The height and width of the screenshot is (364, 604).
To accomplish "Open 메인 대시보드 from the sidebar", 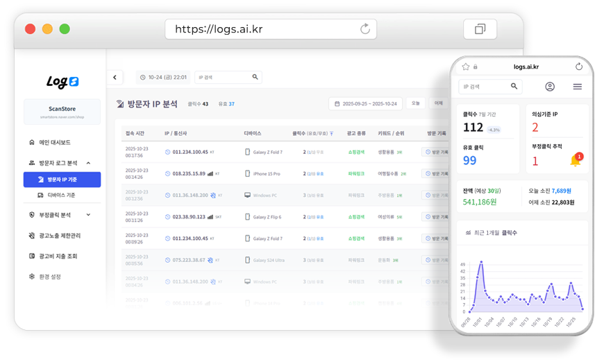I will 53,142.
